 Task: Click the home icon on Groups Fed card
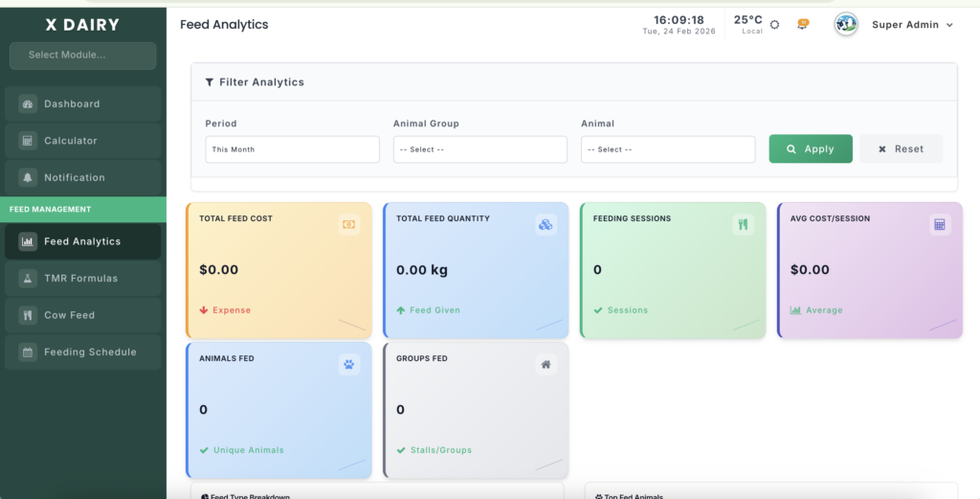tap(546, 364)
